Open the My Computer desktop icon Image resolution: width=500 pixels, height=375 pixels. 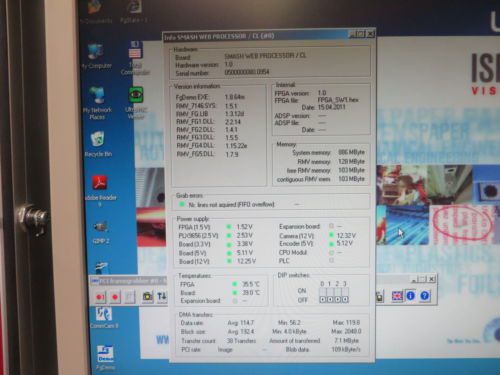[96, 56]
